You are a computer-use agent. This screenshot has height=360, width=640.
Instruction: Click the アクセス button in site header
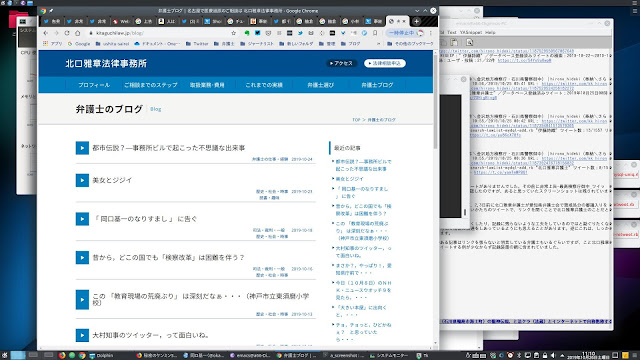(x=342, y=63)
